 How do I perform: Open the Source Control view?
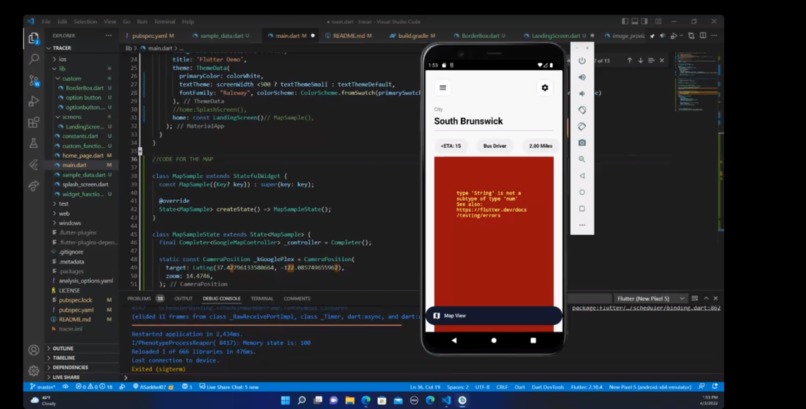34,80
